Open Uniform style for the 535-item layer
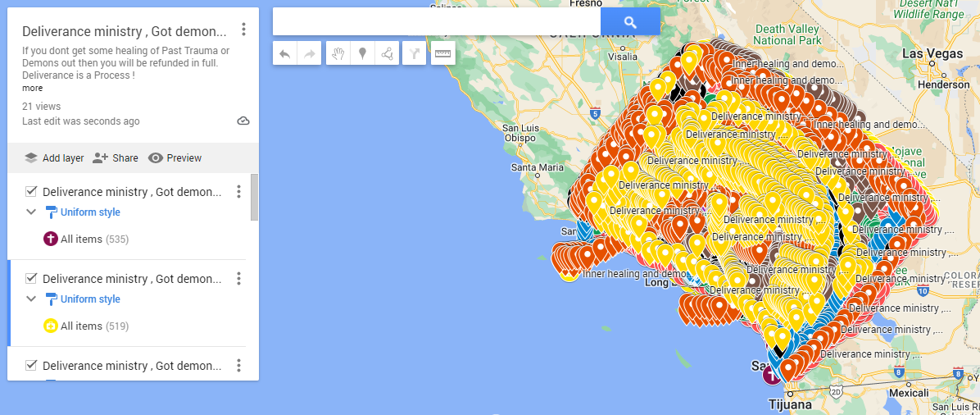Viewport: 980px width, 415px height. click(x=83, y=212)
